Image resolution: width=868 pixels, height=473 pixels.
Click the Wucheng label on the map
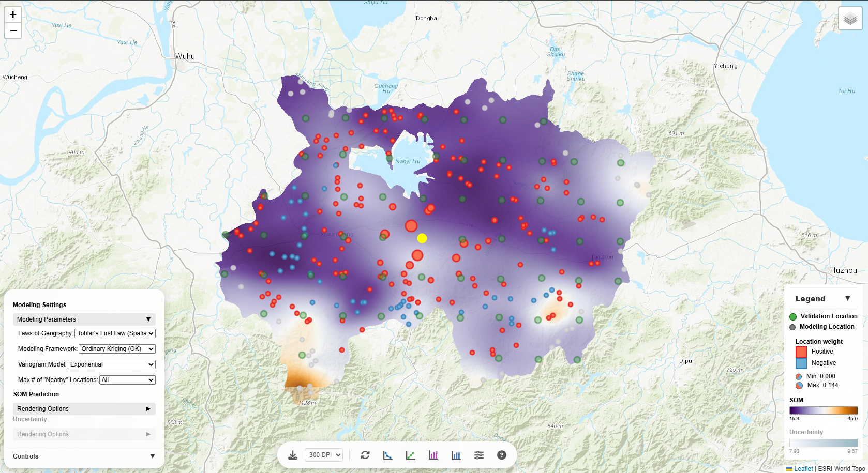point(15,77)
